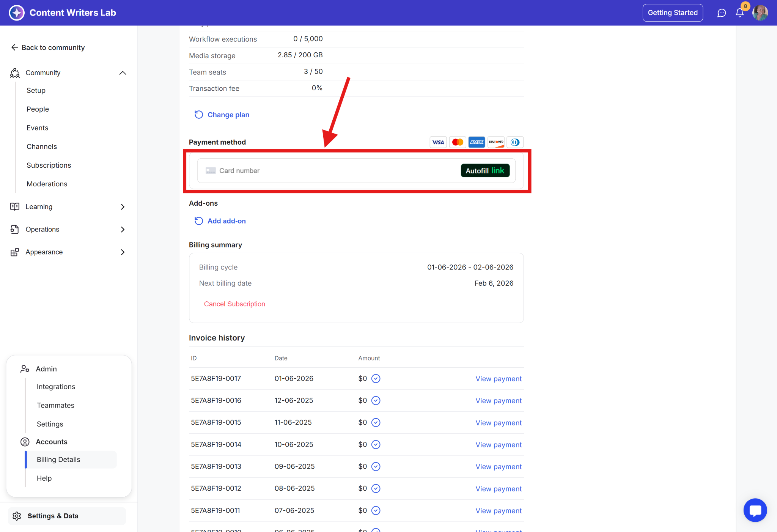The width and height of the screenshot is (777, 532).
Task: Click the user profile avatar
Action: pos(760,13)
